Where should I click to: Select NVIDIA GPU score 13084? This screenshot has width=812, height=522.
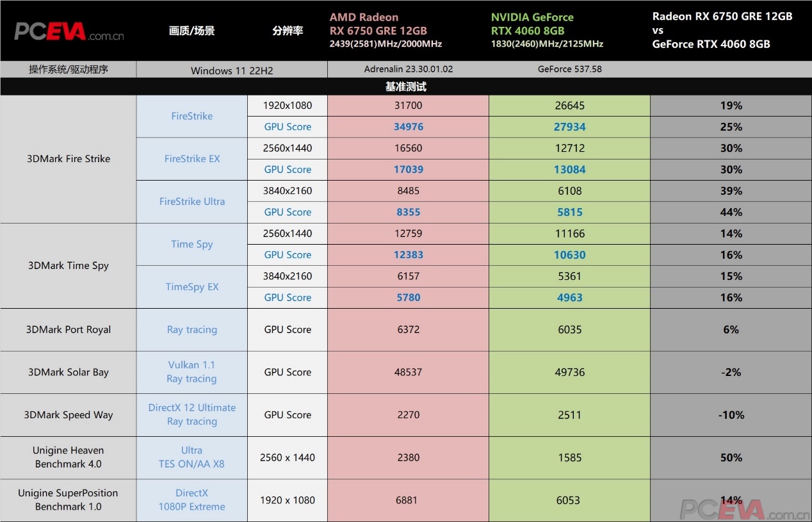tap(570, 170)
